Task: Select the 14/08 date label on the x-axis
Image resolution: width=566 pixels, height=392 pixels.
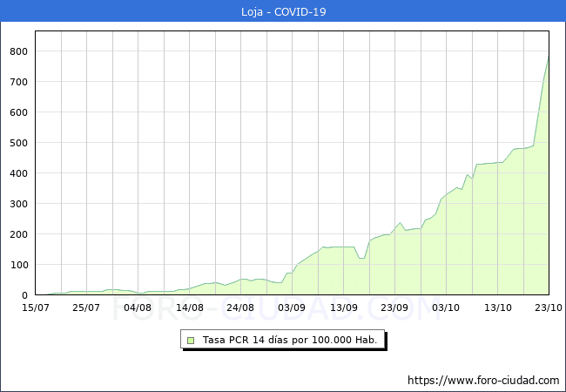Action: 189,308
